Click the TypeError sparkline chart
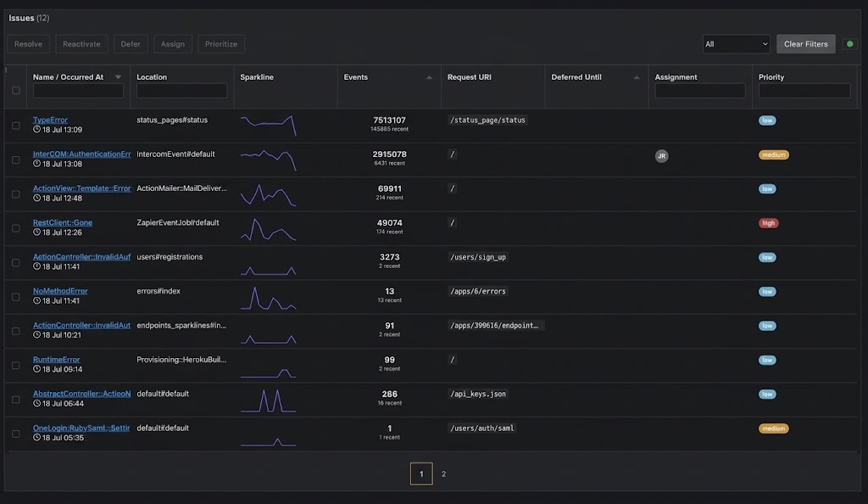This screenshot has width=868, height=504. [269, 126]
